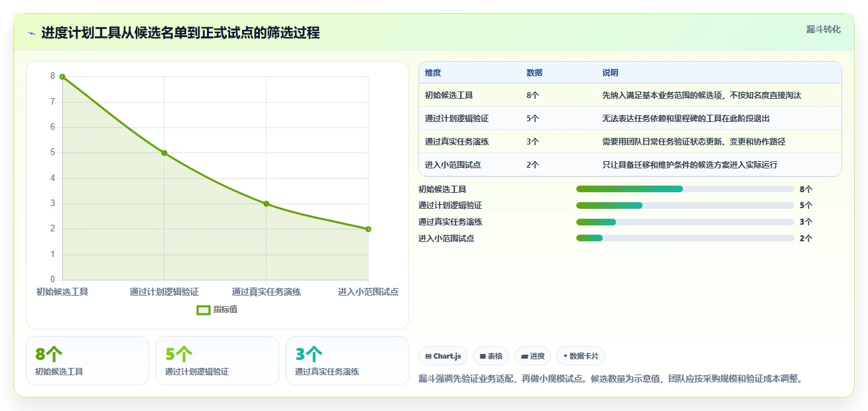Click the 表格 tag
This screenshot has width=868, height=411.
[491, 356]
